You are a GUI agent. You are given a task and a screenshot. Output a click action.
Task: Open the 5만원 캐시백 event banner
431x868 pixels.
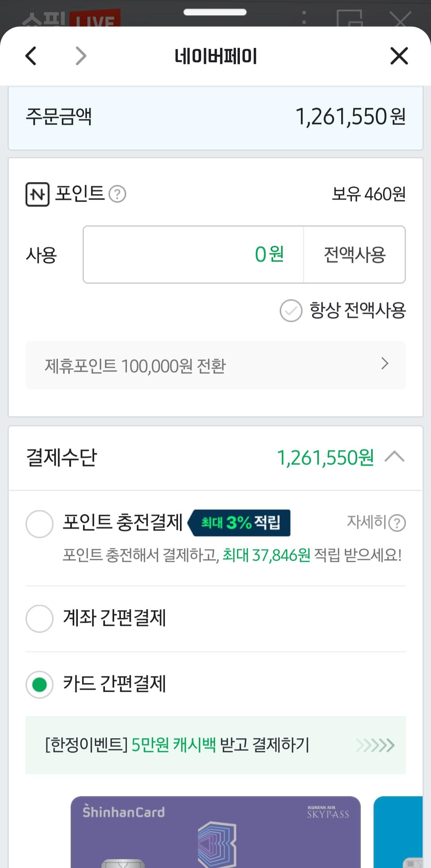click(x=215, y=745)
